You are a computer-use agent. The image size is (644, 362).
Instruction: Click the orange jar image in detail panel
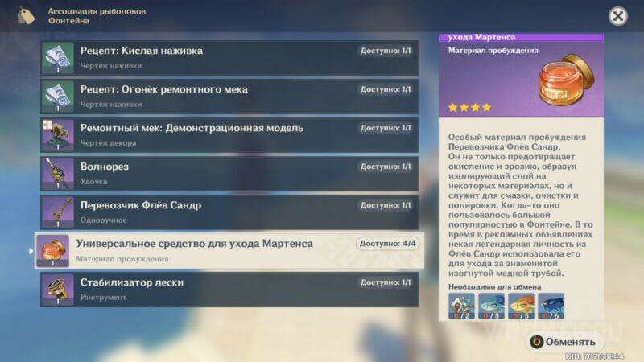566,80
